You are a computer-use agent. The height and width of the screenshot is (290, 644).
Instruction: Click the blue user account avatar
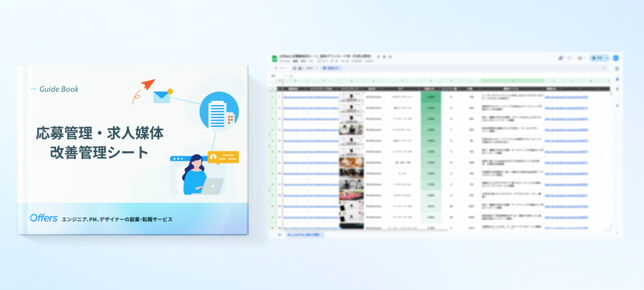click(x=616, y=58)
